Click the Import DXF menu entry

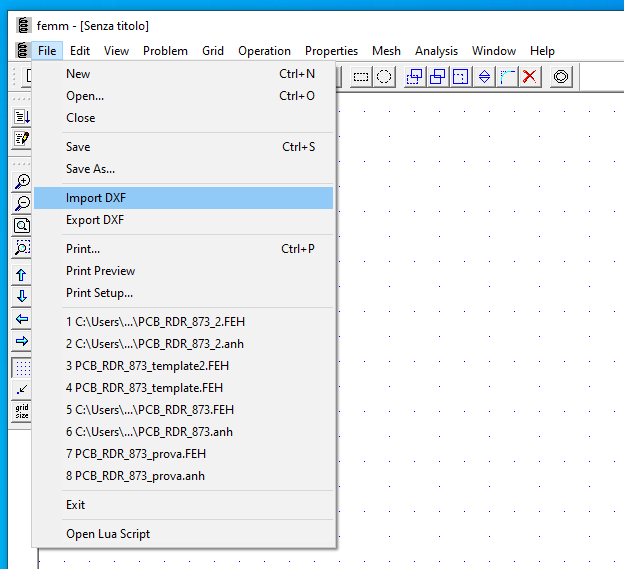183,198
